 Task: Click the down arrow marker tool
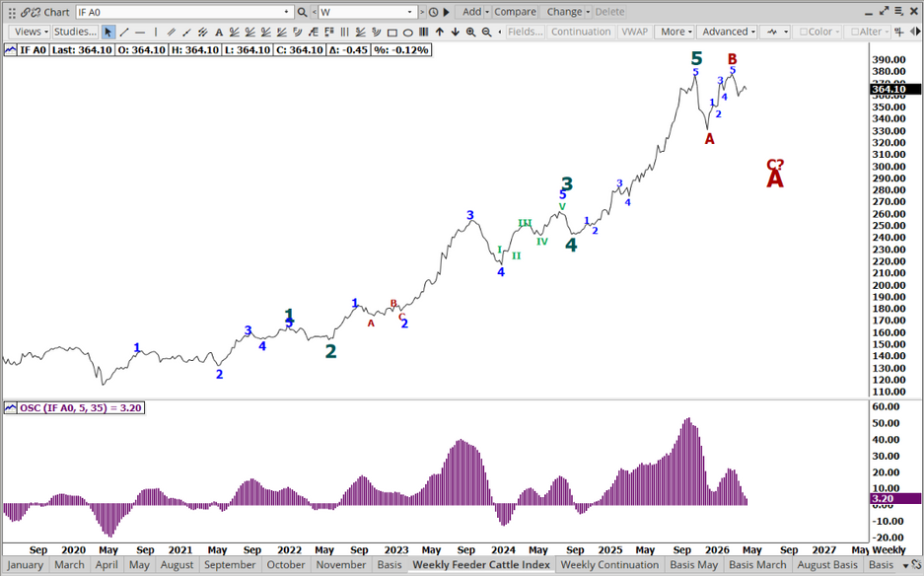click(x=455, y=32)
